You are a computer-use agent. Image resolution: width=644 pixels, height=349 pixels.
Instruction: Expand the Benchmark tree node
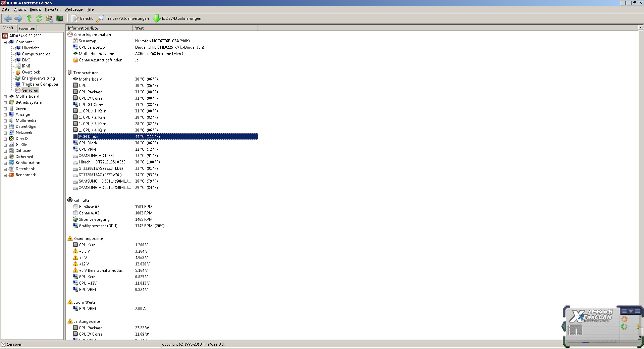click(5, 175)
